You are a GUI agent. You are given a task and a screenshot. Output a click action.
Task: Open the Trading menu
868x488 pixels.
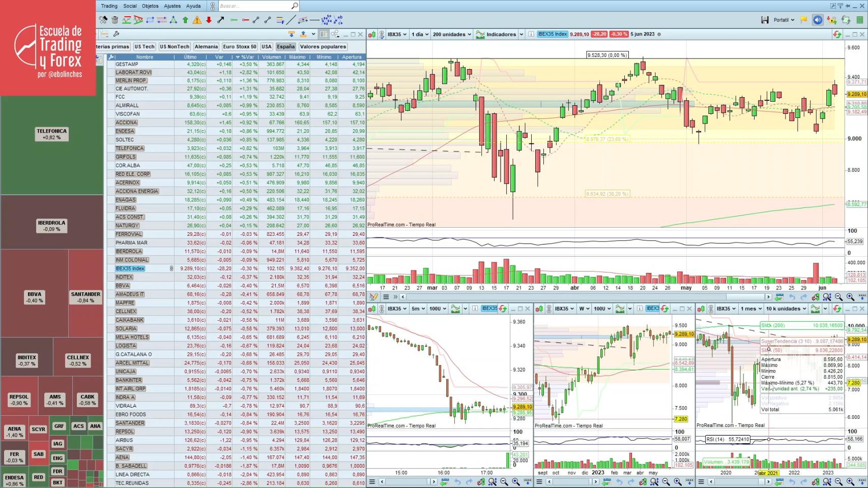click(109, 6)
